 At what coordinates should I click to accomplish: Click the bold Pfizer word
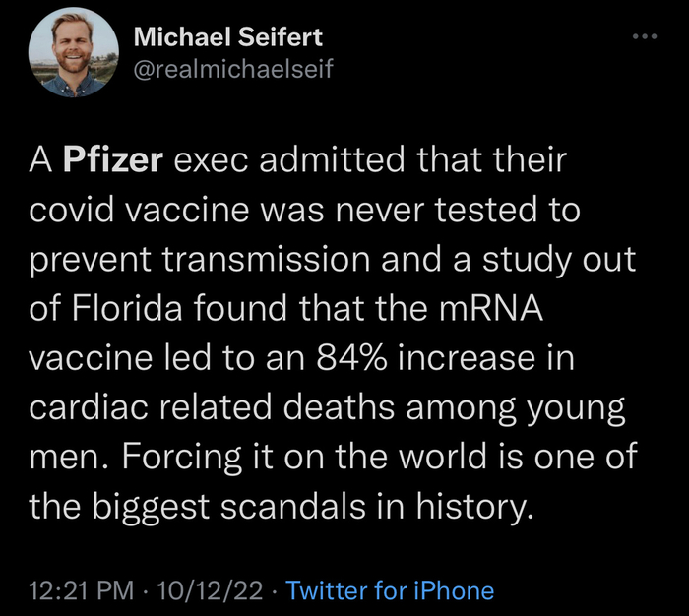(113, 160)
